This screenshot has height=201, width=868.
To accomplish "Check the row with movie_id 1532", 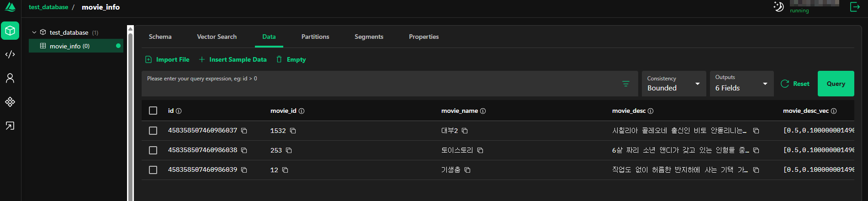I will [x=153, y=131].
